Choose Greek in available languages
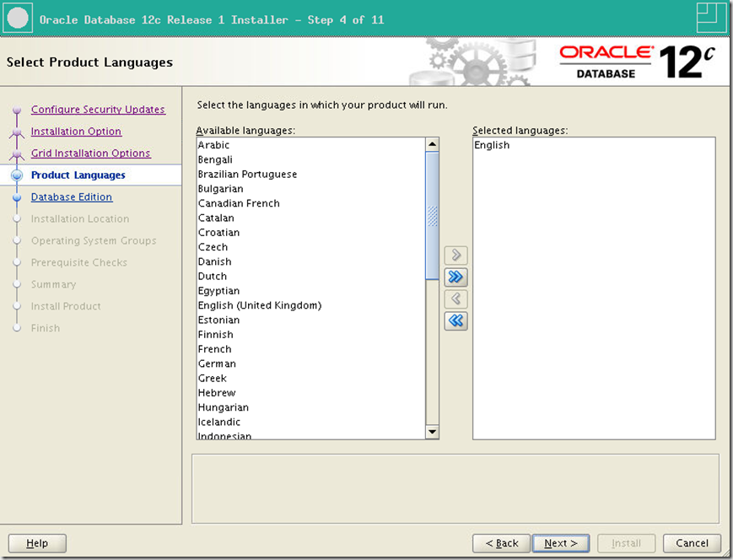This screenshot has width=733, height=560. (311, 378)
